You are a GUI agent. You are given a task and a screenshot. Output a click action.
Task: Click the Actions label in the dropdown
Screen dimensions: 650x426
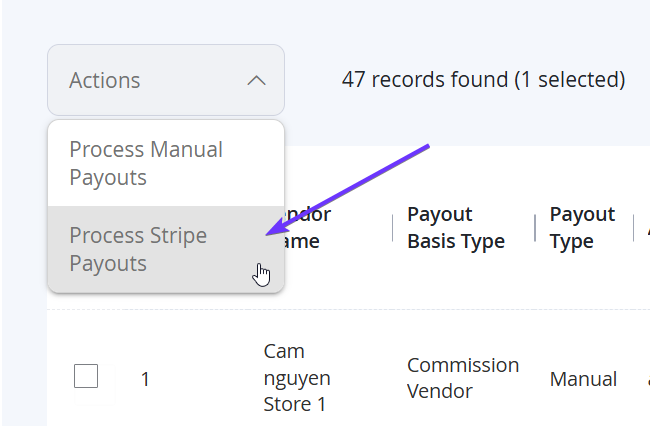[x=104, y=80]
